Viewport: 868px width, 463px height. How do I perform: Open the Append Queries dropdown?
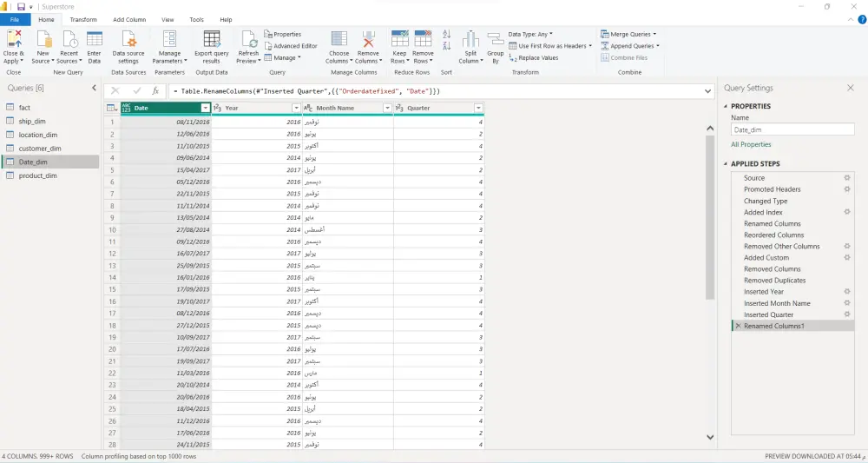coord(630,46)
